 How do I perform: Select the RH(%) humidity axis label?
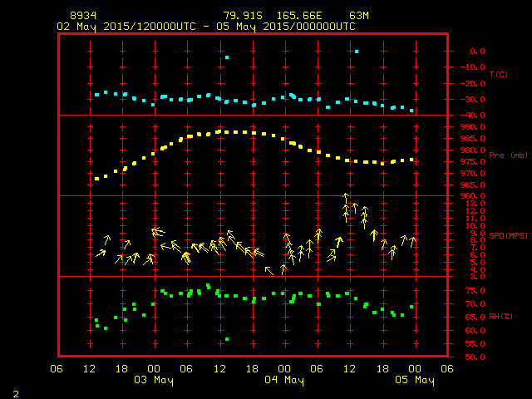point(501,317)
